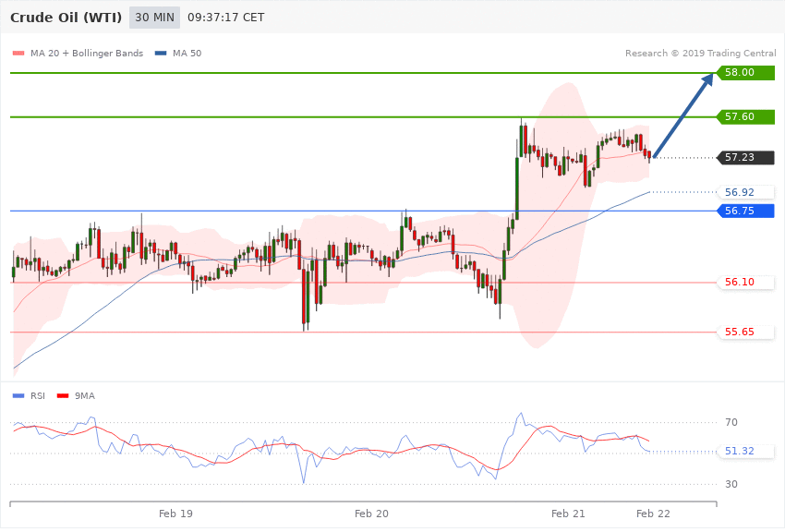The image size is (785, 532).
Task: Click the 09:37:17 CET timestamp
Action: tap(225, 18)
